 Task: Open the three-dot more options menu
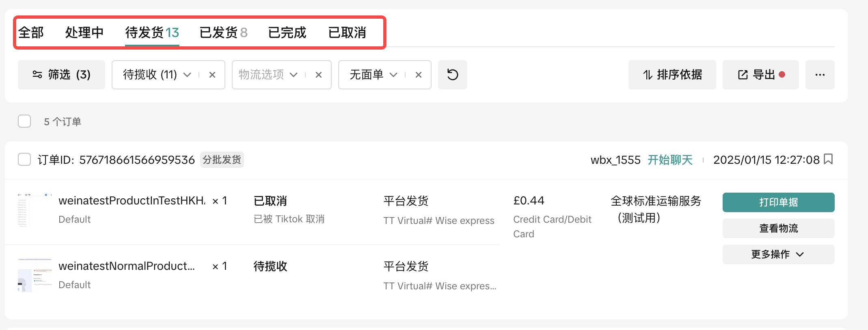click(820, 75)
